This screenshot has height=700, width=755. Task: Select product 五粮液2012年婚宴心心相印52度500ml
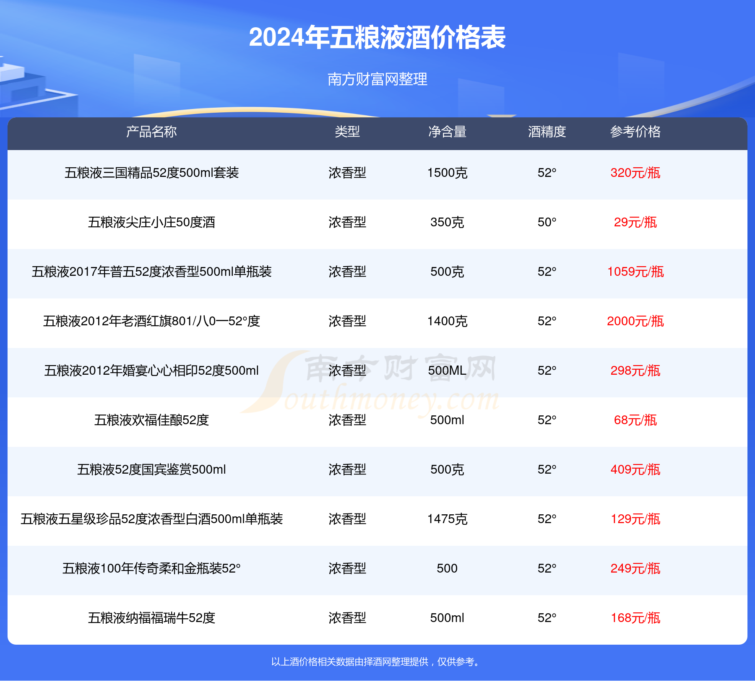(151, 371)
